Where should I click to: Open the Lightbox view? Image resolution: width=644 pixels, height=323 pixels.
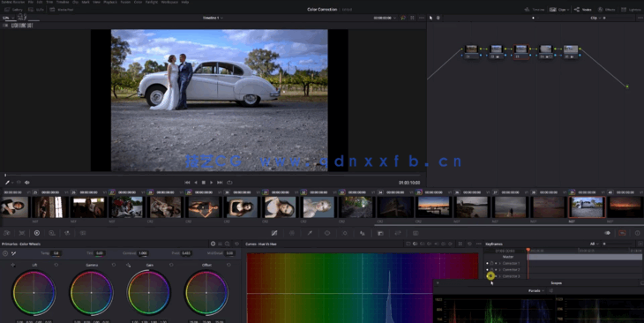pyautogui.click(x=632, y=10)
